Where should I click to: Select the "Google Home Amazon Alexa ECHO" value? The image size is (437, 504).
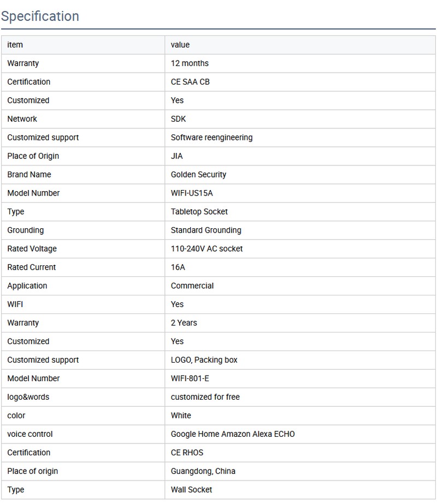[x=233, y=435]
